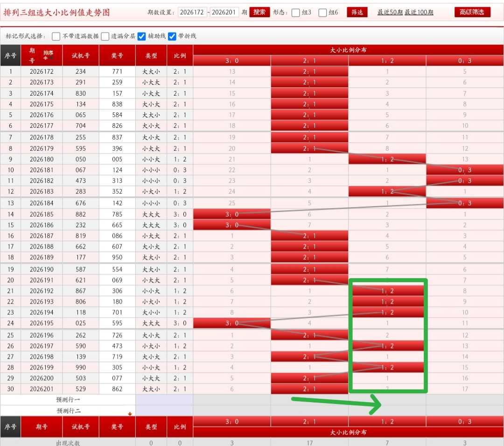The width and height of the screenshot is (504, 446).
Task: Click the end period field 2026201
Action: pos(224,12)
